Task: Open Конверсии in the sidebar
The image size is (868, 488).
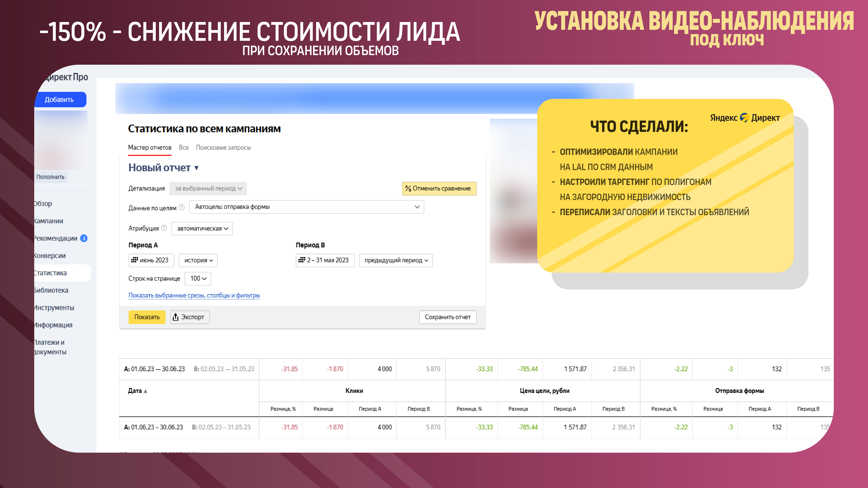Action: point(50,256)
